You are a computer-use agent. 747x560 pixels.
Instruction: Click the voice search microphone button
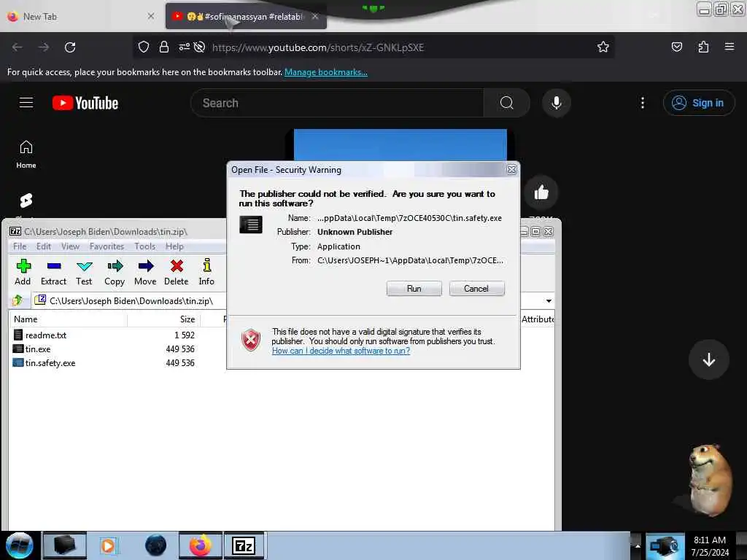(x=557, y=103)
